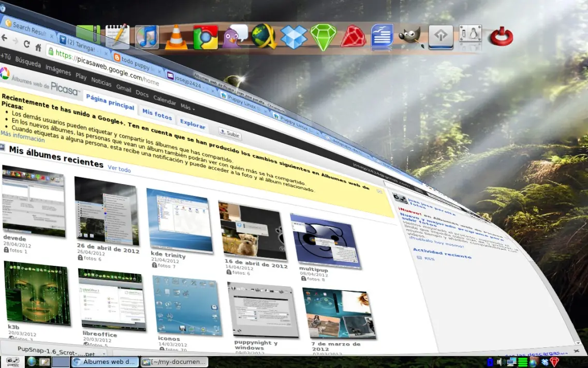The height and width of the screenshot is (368, 588).
Task: Open dropdown arrow beside PupSnap download
Action: (104, 353)
